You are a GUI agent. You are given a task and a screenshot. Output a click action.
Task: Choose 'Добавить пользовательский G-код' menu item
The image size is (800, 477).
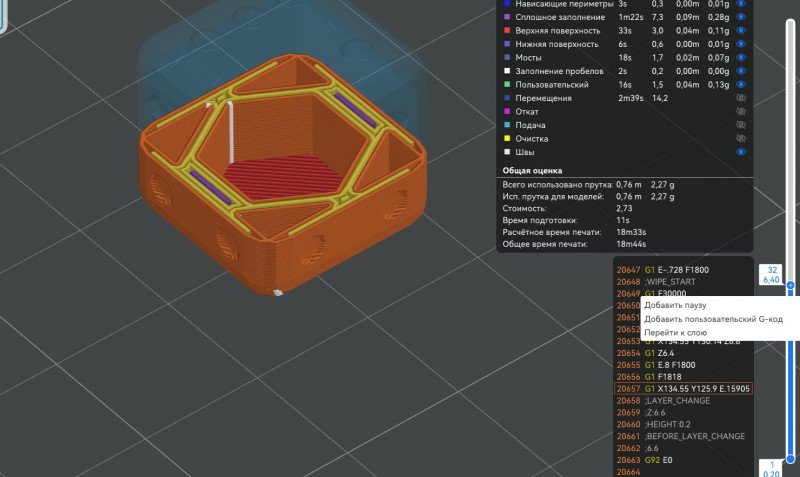(712, 319)
